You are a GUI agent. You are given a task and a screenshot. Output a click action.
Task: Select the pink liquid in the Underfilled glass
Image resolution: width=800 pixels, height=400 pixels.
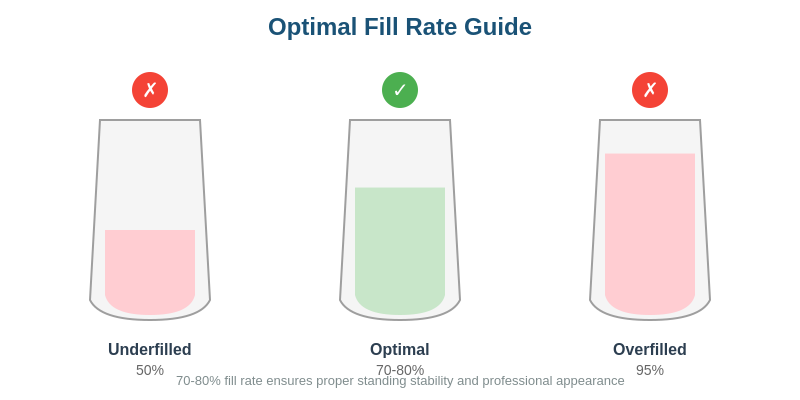click(x=150, y=270)
